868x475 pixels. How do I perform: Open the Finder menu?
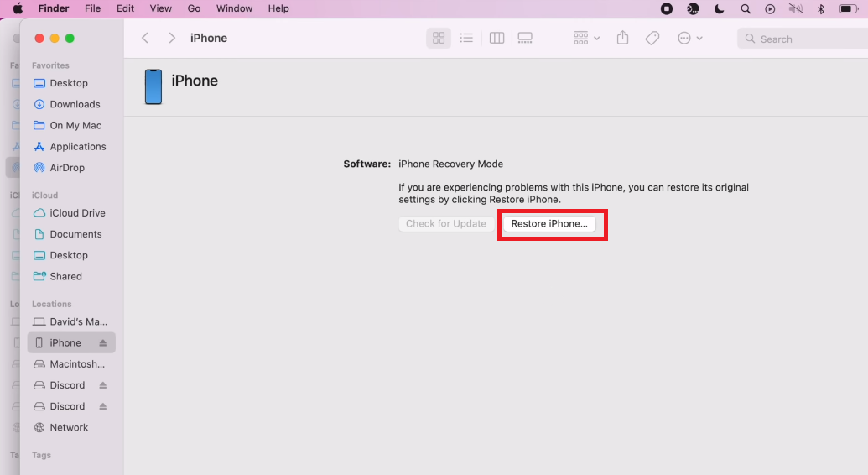[53, 8]
